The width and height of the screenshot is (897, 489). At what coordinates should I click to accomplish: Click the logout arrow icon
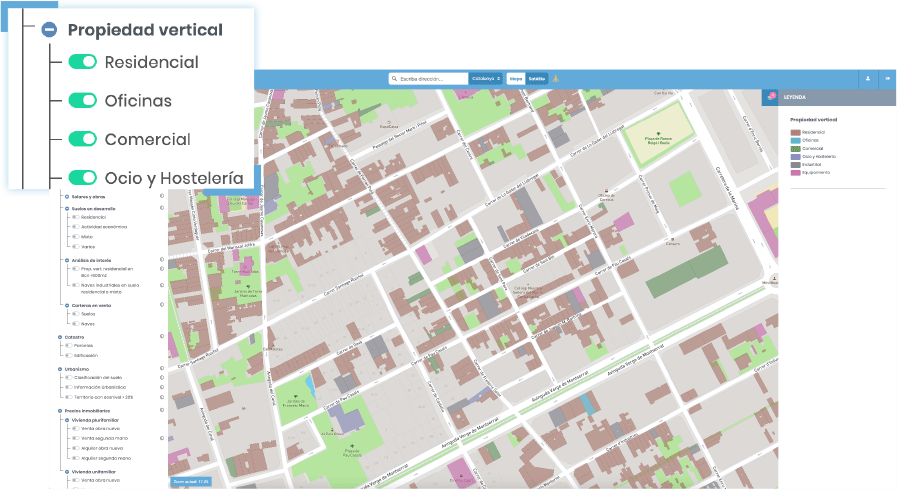pos(888,79)
